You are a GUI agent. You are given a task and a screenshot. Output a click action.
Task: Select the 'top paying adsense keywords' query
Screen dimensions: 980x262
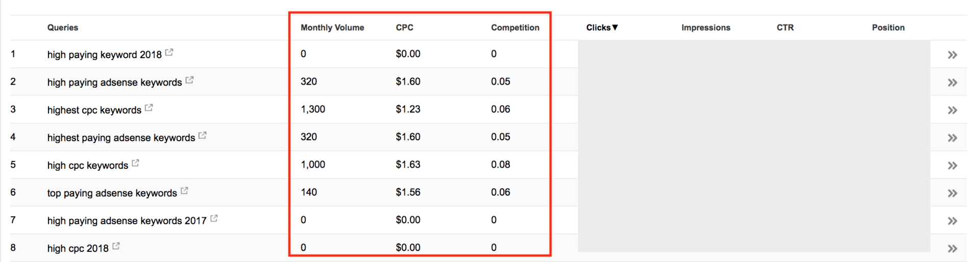point(112,193)
